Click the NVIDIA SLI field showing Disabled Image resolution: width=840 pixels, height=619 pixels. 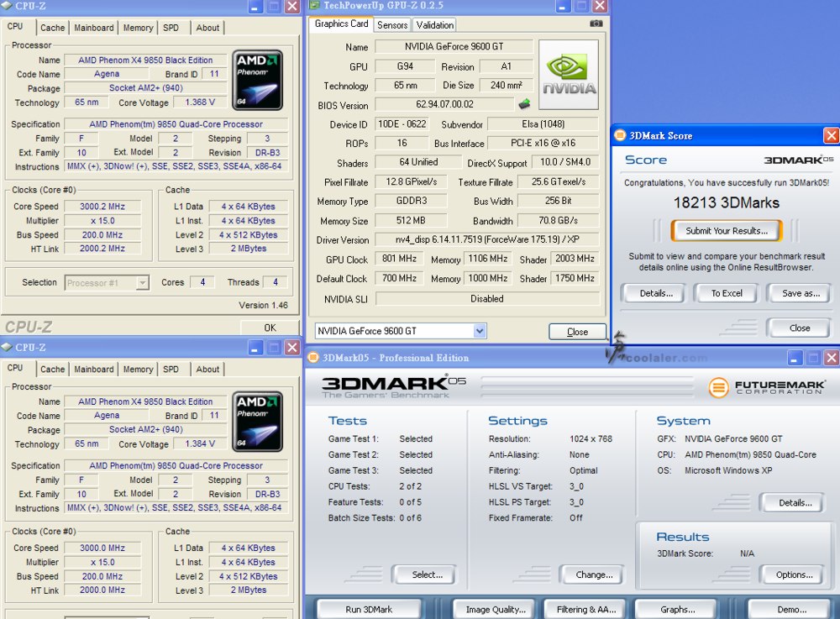point(487,299)
